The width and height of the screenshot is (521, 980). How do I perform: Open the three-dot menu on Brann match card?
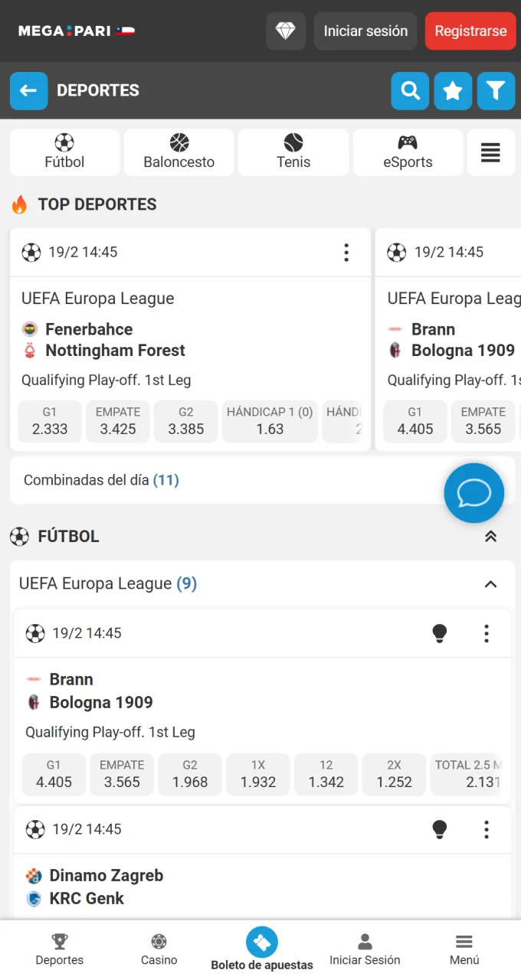(x=487, y=633)
